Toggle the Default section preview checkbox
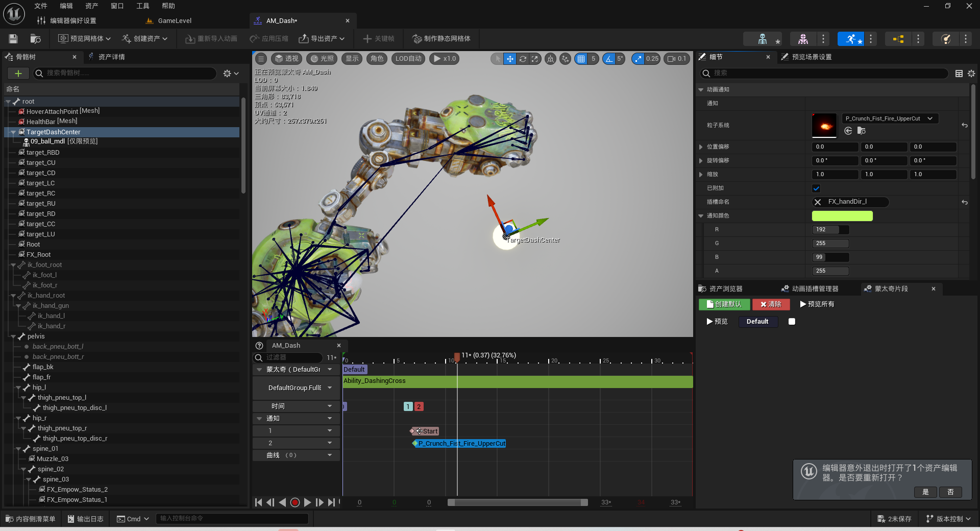This screenshot has height=531, width=980. tap(792, 322)
